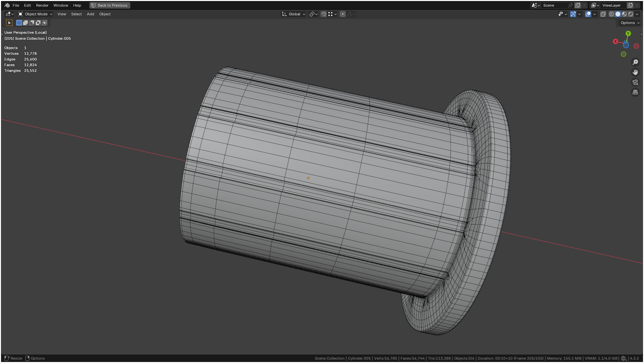Click the Back to Previous button
Screen dimensions: 644x363
coord(110,5)
